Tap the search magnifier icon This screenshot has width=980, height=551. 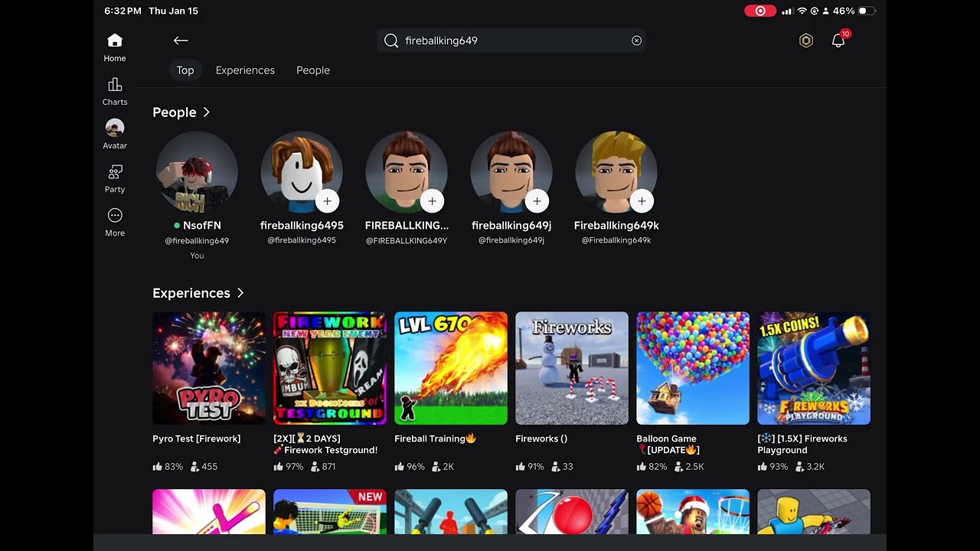[x=391, y=41]
